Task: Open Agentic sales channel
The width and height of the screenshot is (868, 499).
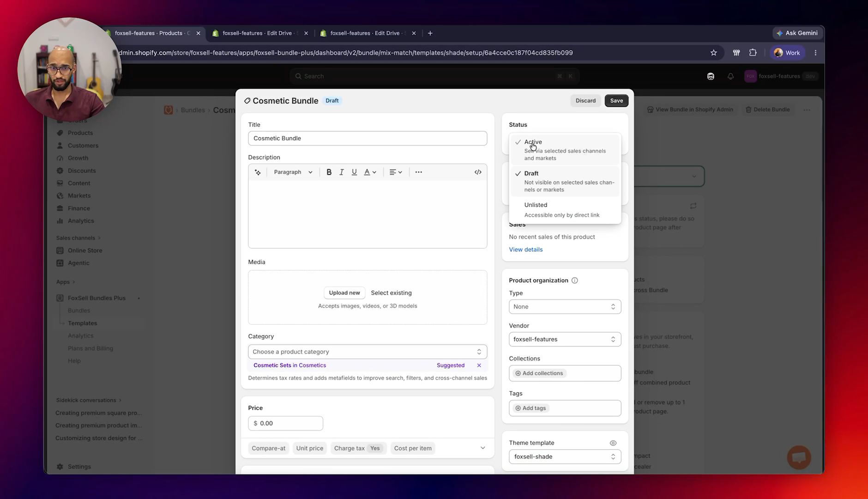Action: [78, 263]
